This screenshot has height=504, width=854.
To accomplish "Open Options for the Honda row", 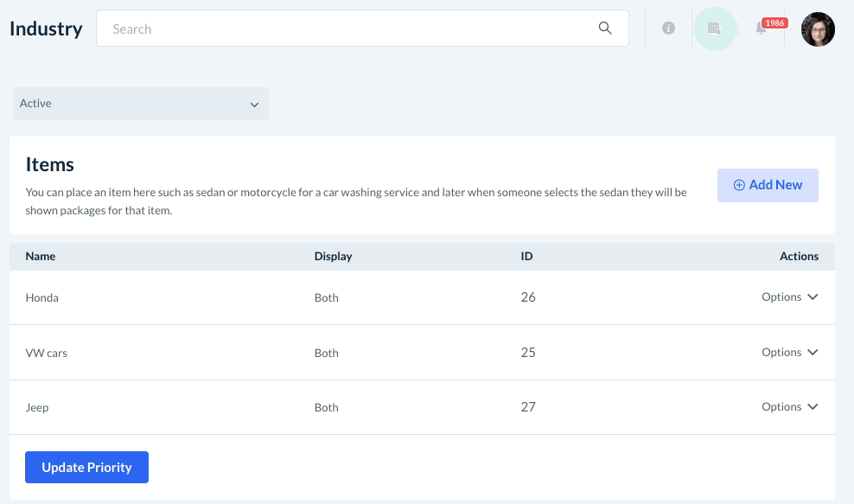I will click(789, 297).
